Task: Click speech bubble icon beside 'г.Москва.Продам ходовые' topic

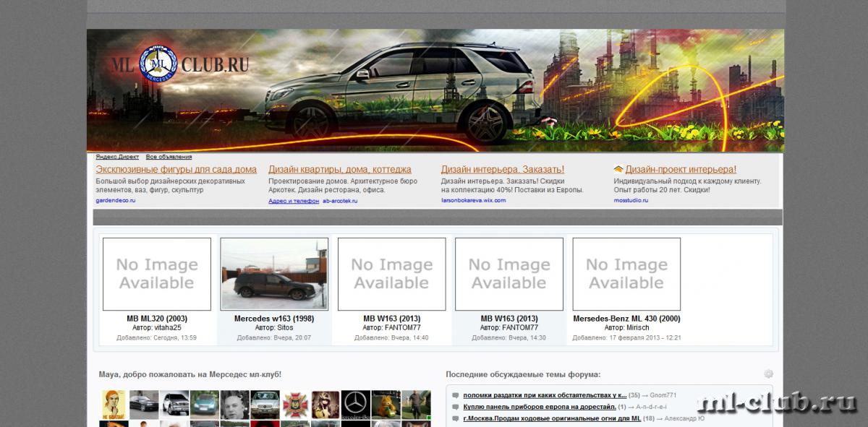Action: point(455,418)
